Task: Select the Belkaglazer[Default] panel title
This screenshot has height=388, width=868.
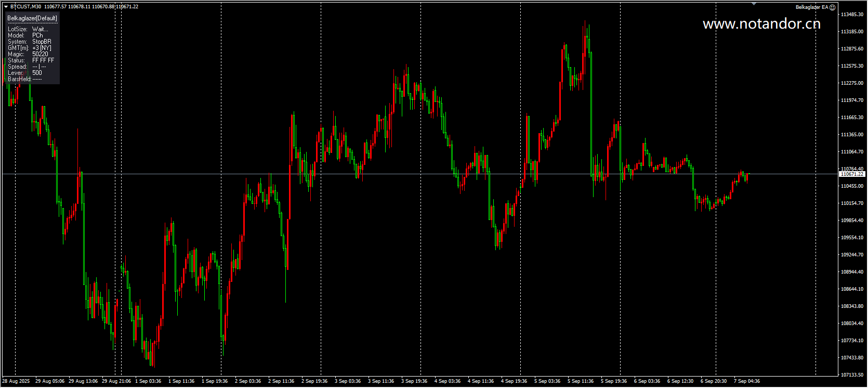Action: (32, 18)
